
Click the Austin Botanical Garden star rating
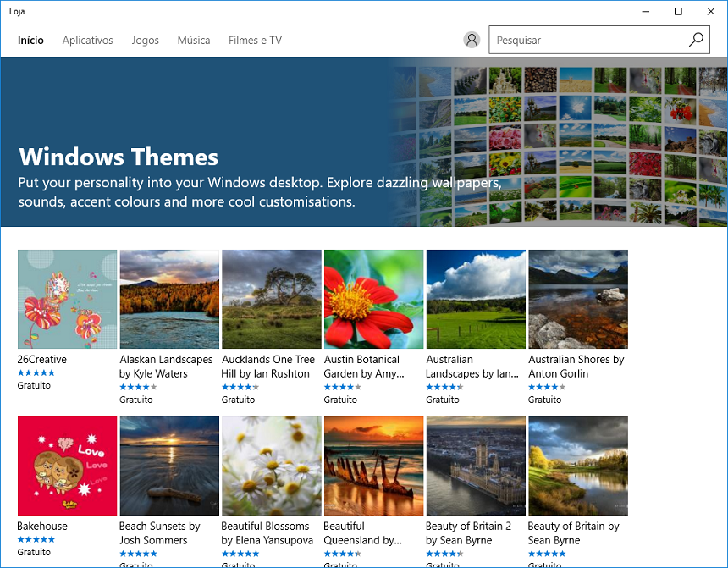tap(343, 387)
